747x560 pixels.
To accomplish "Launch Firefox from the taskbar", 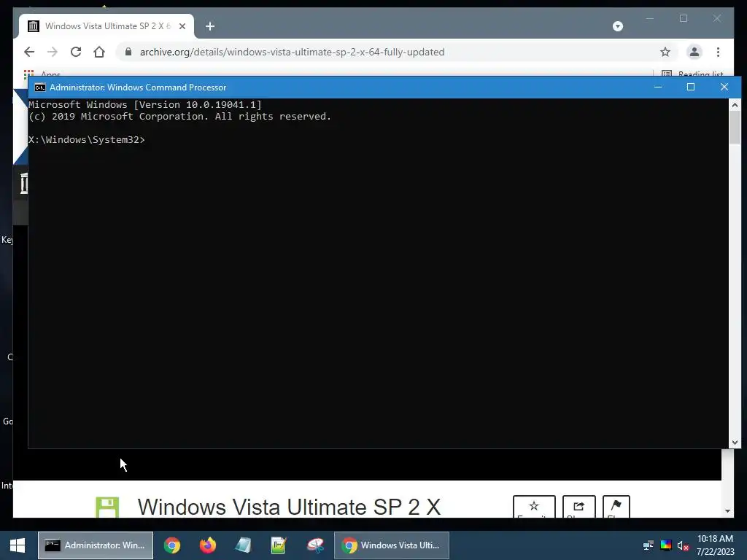I will click(x=207, y=545).
